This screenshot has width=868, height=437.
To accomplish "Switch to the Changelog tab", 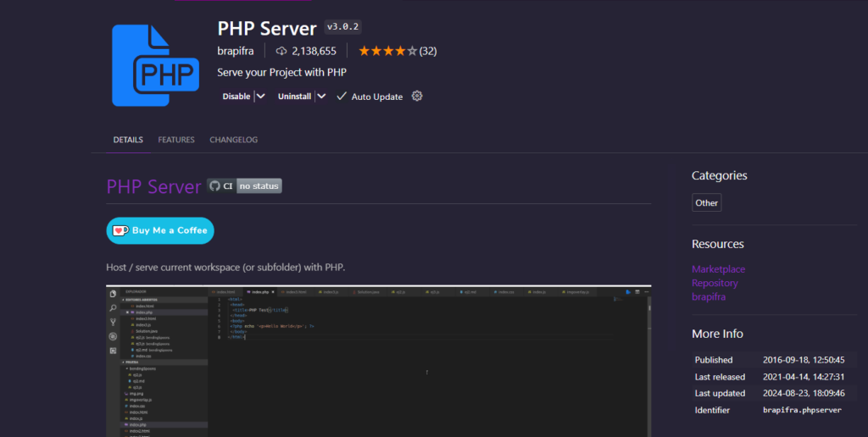I will click(x=233, y=140).
